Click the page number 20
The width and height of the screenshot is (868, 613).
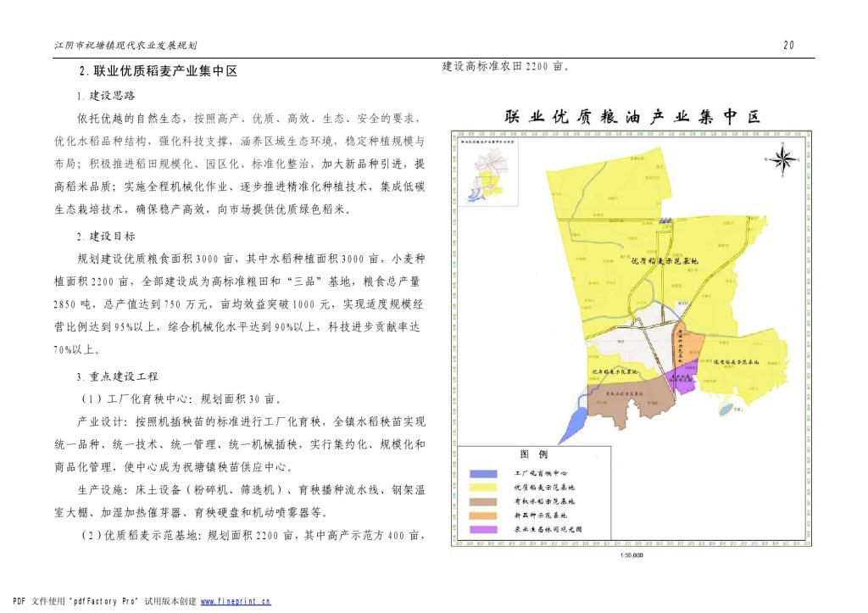[789, 46]
